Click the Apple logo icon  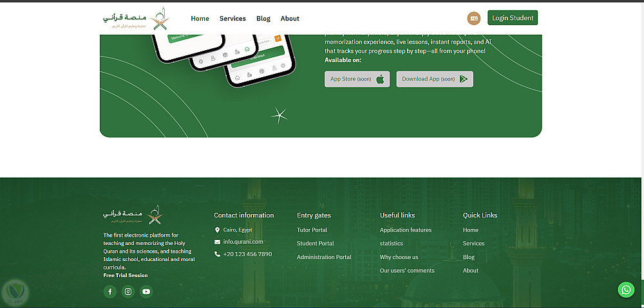tap(381, 79)
